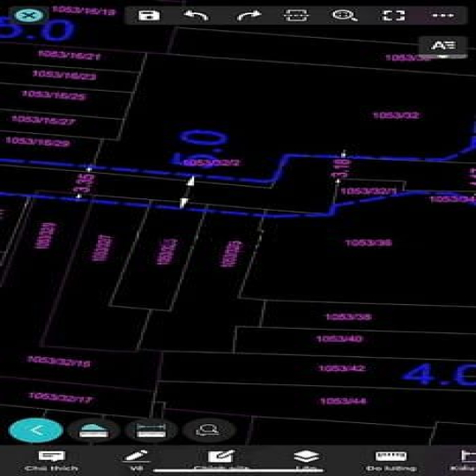
Task: Undo the last action
Action: (x=196, y=15)
